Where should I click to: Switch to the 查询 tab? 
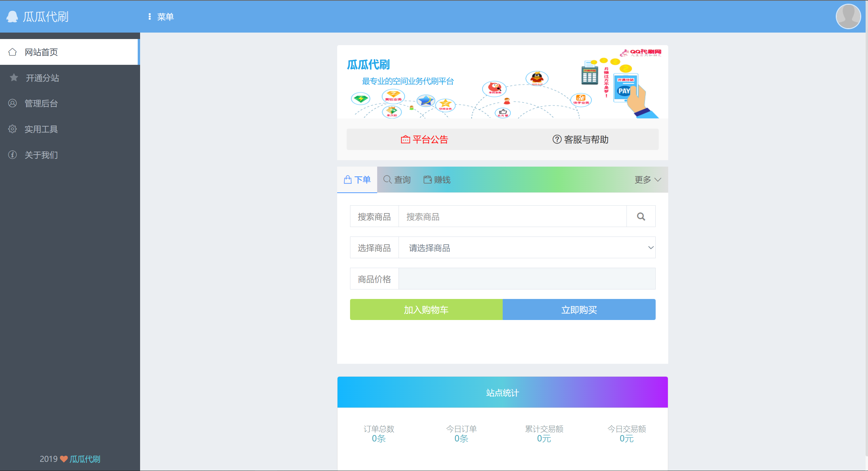397,180
